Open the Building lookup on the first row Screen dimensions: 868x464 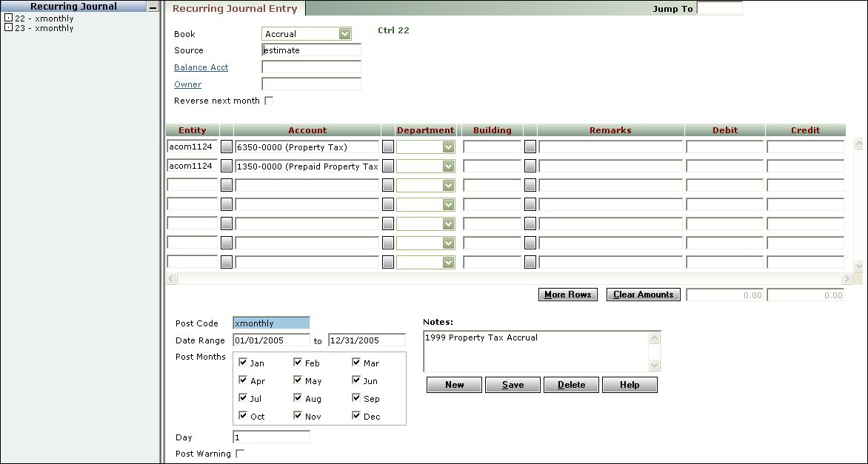click(x=530, y=147)
